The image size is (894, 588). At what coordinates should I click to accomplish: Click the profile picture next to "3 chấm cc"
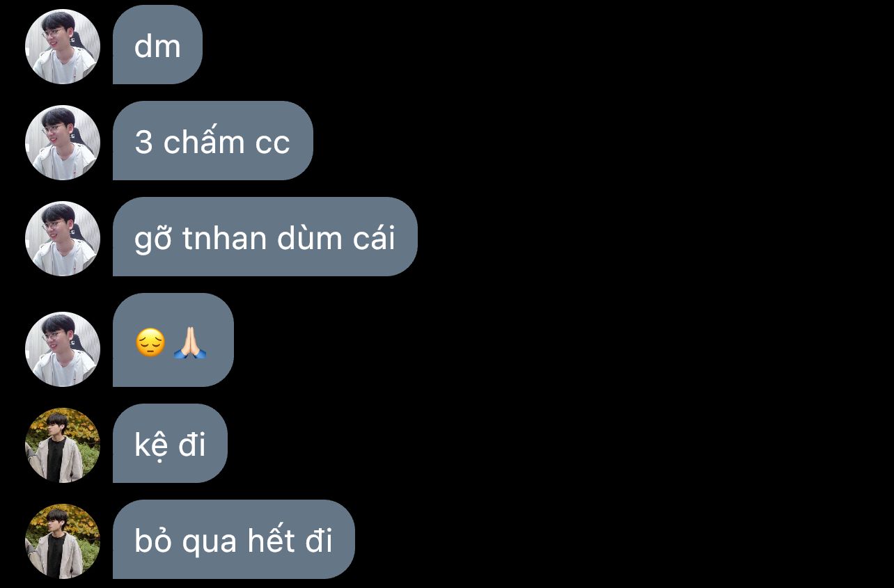63,143
